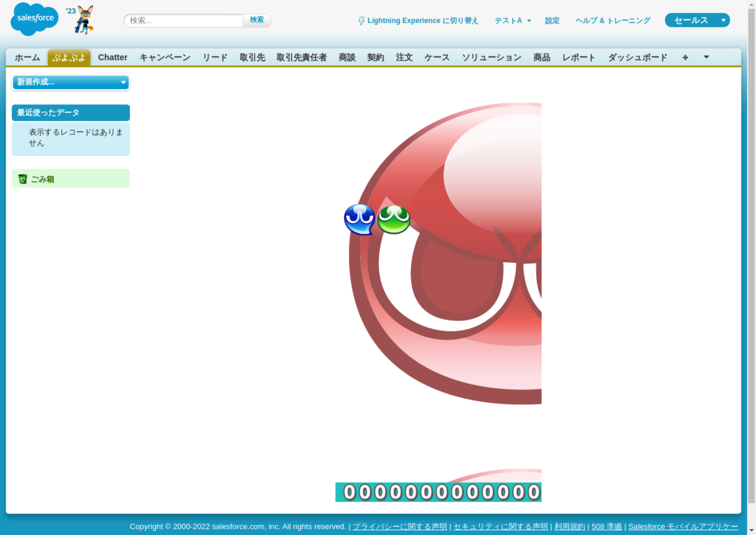Open the ダッシュボード tab
Viewport: 756px width, 535px height.
(x=637, y=58)
